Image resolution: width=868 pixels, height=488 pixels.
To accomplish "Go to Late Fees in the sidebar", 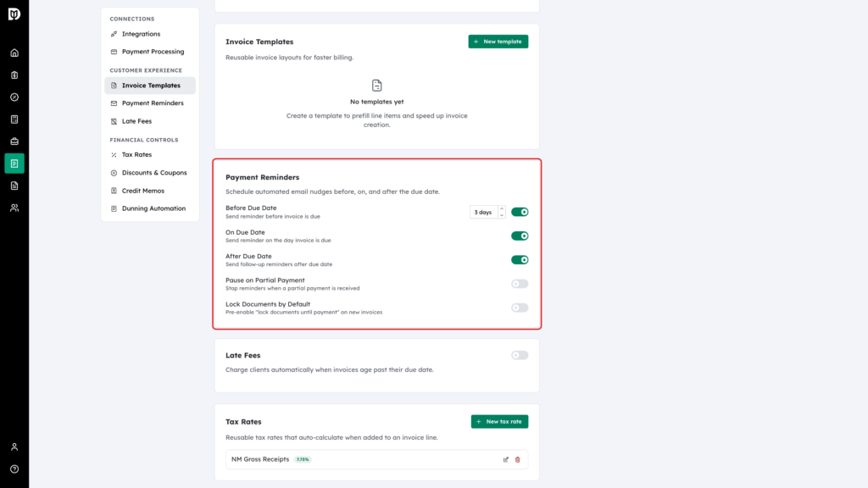I will click(x=150, y=121).
